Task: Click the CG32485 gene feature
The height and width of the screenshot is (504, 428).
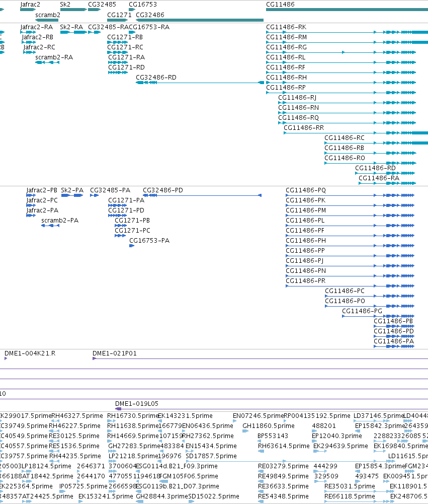Action: pyautogui.click(x=95, y=10)
